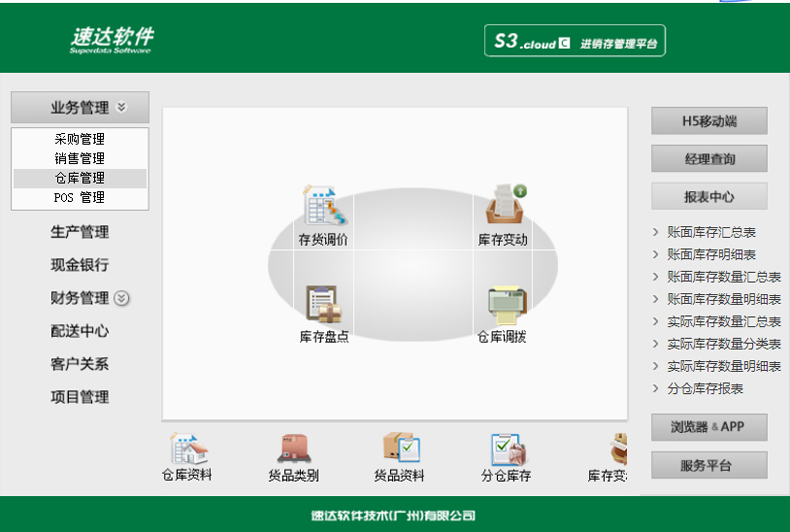Expand the 财务管理 chevron
The height and width of the screenshot is (532, 790).
[x=121, y=298]
